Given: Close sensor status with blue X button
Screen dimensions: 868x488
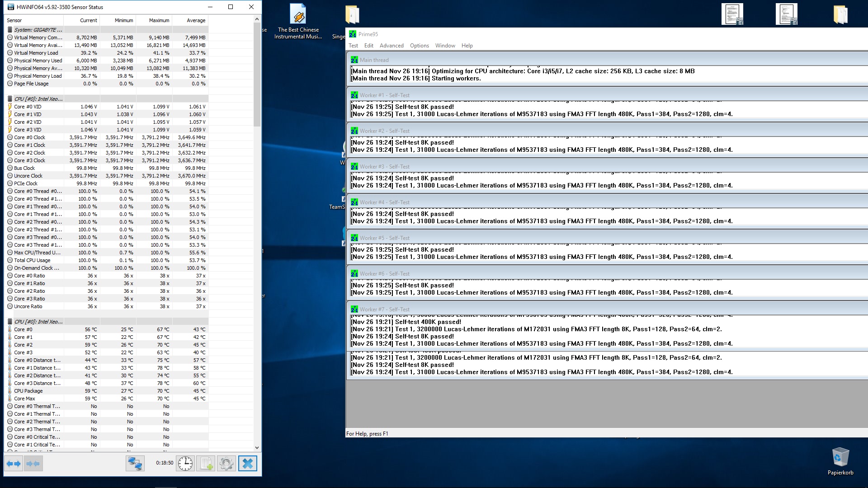Looking at the screenshot, I should pyautogui.click(x=247, y=464).
